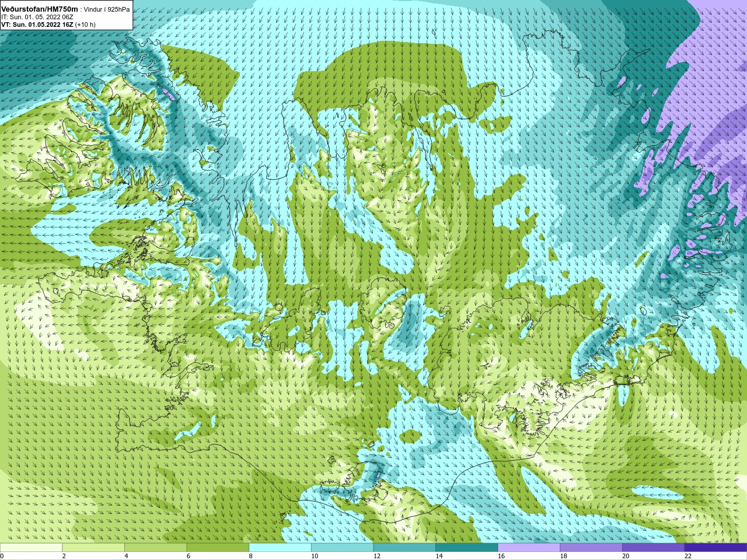Click the 14–16 dark teal legend swatch
This screenshot has width=747, height=560.
point(467,548)
